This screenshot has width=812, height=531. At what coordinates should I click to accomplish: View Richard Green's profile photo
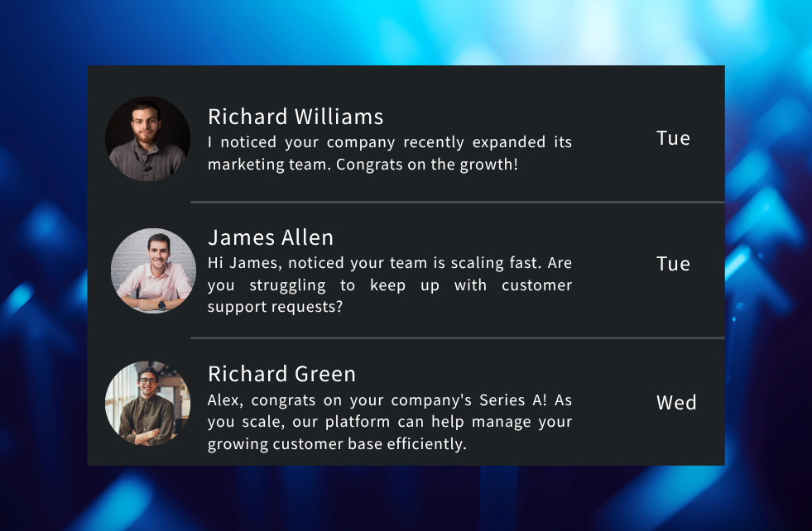pos(147,403)
